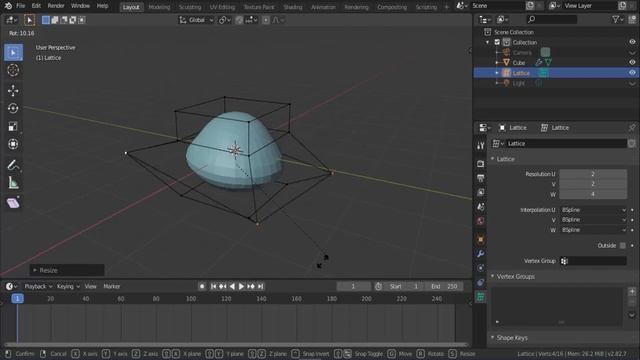Hide the Cube object in outliner
This screenshot has height=360, width=640.
632,62
